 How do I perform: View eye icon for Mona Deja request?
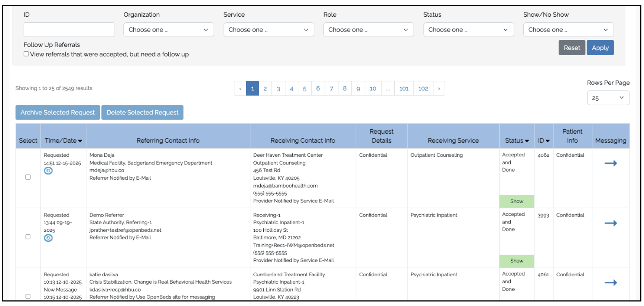click(x=48, y=171)
